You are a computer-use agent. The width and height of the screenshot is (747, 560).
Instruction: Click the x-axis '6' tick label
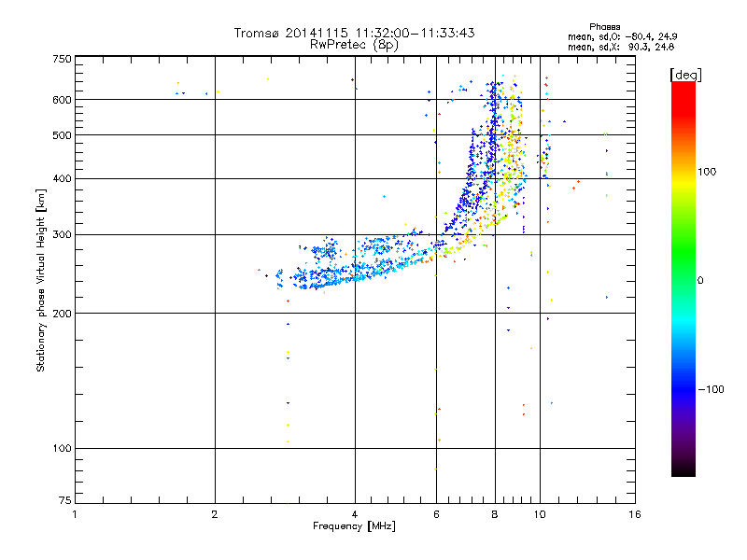[x=436, y=514]
